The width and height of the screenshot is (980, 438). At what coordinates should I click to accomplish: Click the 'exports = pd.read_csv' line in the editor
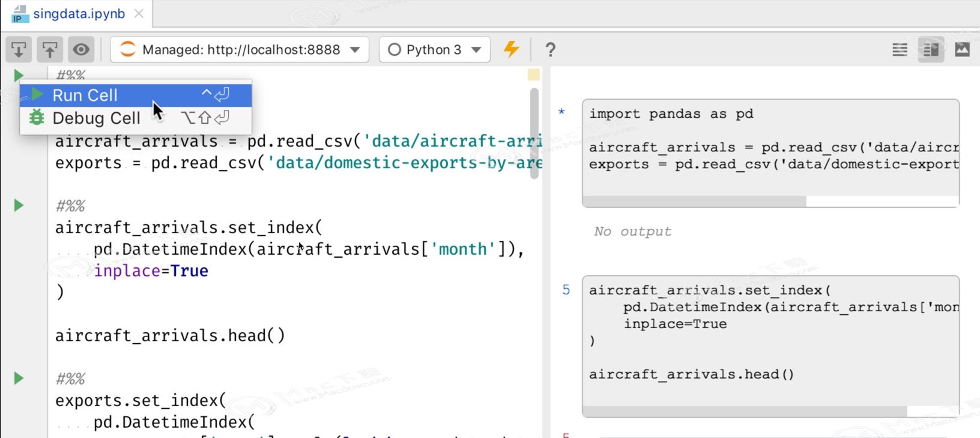(x=298, y=163)
